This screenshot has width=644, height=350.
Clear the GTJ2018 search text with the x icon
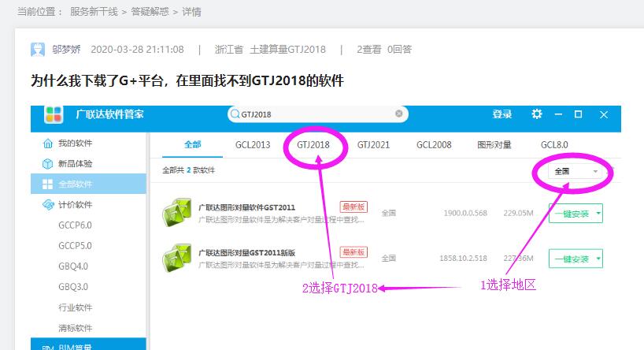[x=399, y=114]
